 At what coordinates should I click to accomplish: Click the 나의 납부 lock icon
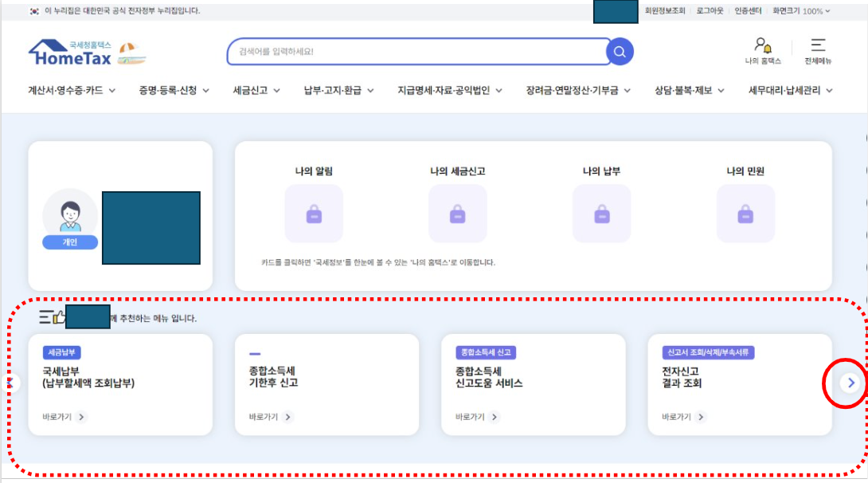[x=600, y=213]
